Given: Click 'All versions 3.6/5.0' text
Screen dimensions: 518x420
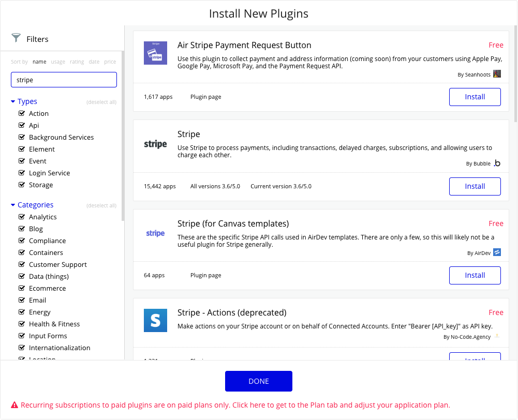Looking at the screenshot, I should coord(215,186).
